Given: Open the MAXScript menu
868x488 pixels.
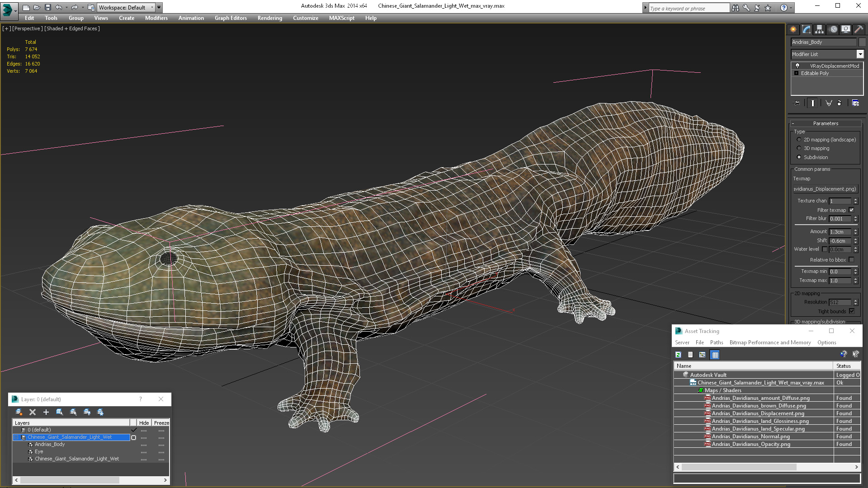Looking at the screenshot, I should pyautogui.click(x=342, y=18).
